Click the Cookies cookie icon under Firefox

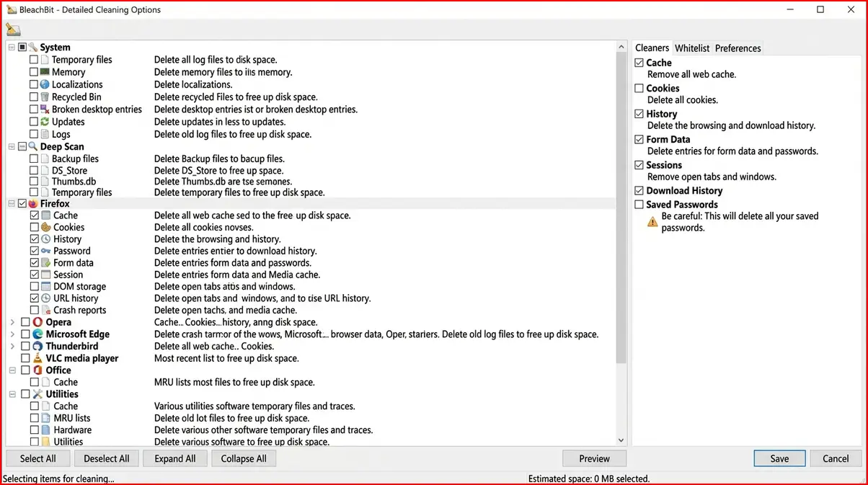[x=46, y=227]
